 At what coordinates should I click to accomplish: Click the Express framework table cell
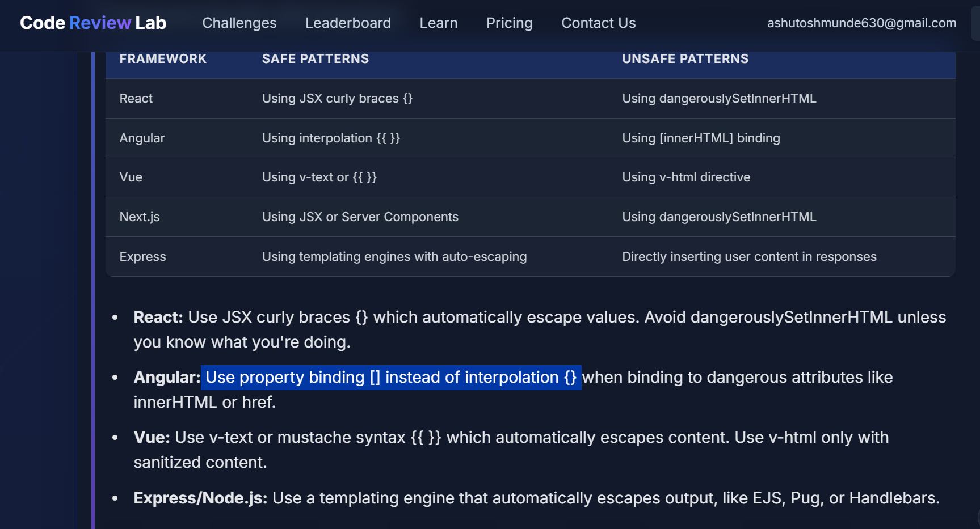[142, 257]
